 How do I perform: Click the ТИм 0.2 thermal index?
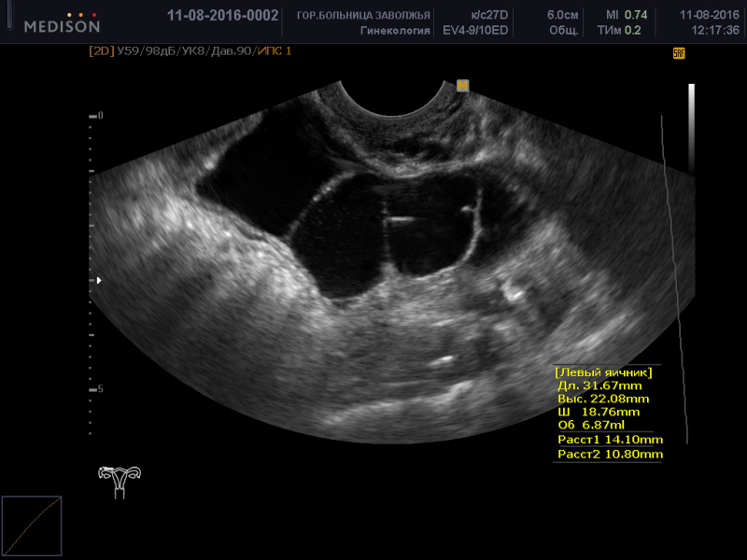coord(619,31)
